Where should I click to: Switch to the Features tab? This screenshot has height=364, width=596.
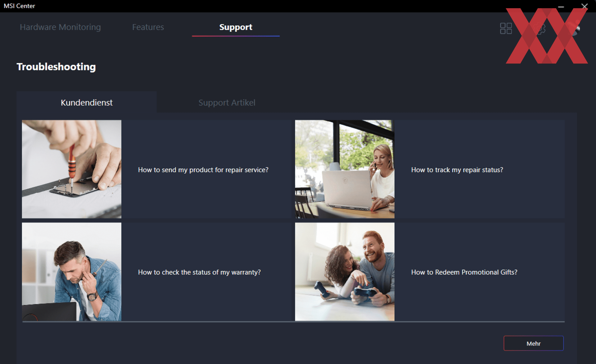pyautogui.click(x=148, y=27)
